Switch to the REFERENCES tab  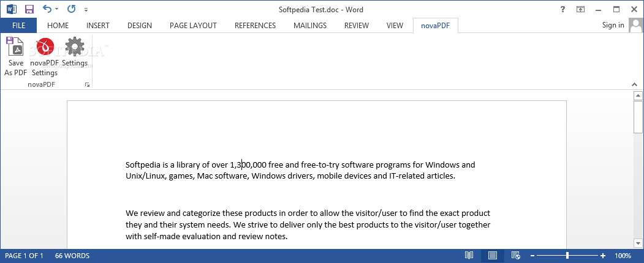pyautogui.click(x=255, y=26)
